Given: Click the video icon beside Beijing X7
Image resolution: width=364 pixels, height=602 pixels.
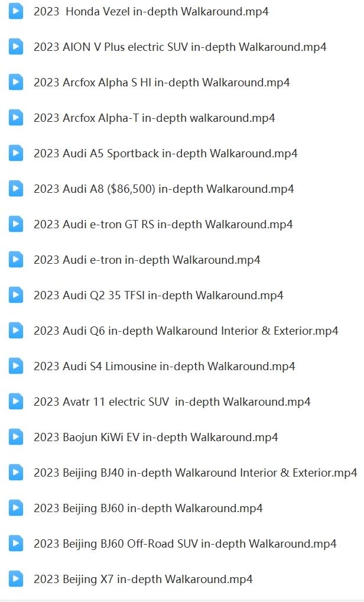Looking at the screenshot, I should pyautogui.click(x=16, y=579).
